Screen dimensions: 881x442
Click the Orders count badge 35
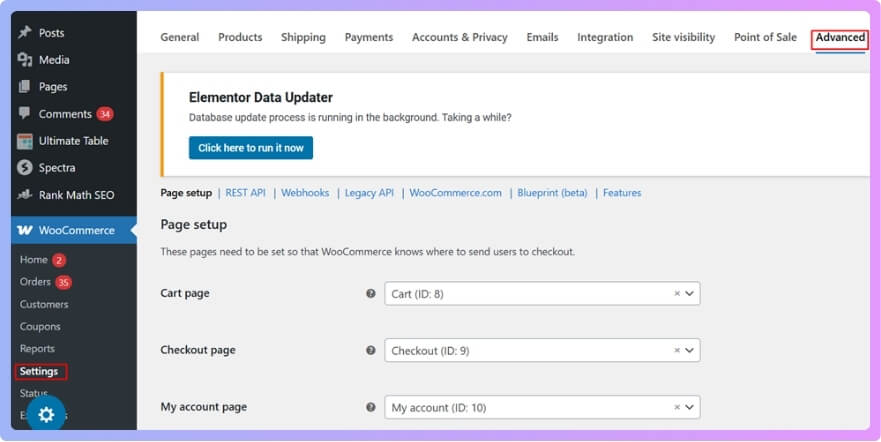[63, 282]
